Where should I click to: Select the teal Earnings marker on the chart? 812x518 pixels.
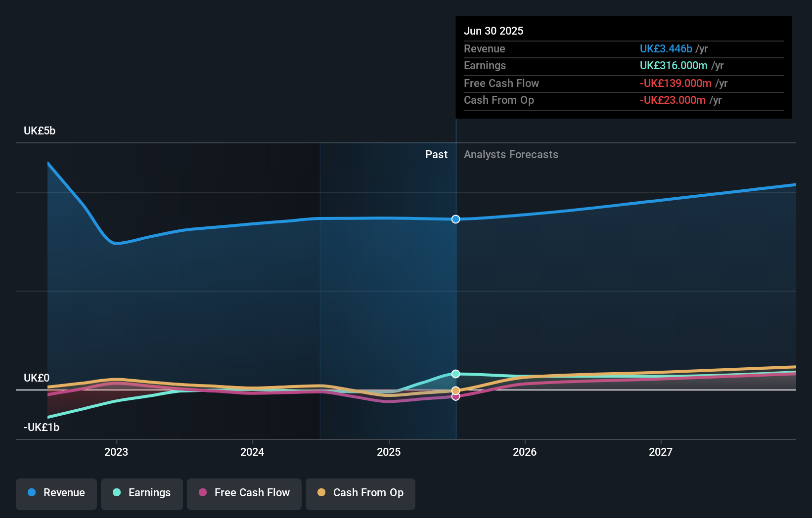[455, 374]
